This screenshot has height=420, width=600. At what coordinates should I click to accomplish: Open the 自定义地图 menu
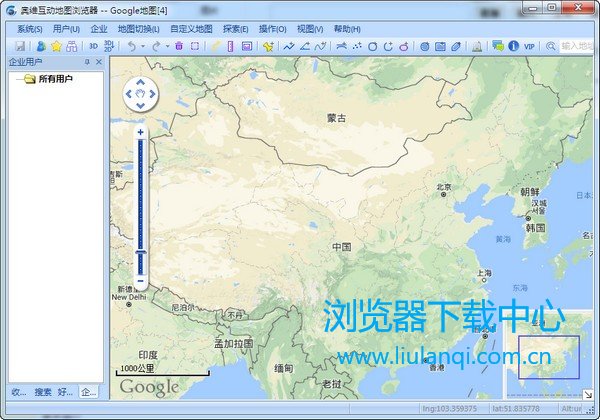[x=191, y=29]
